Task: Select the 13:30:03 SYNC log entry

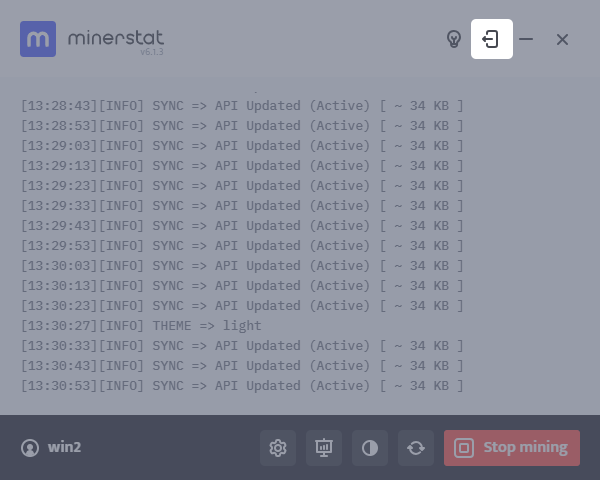Action: pos(242,266)
